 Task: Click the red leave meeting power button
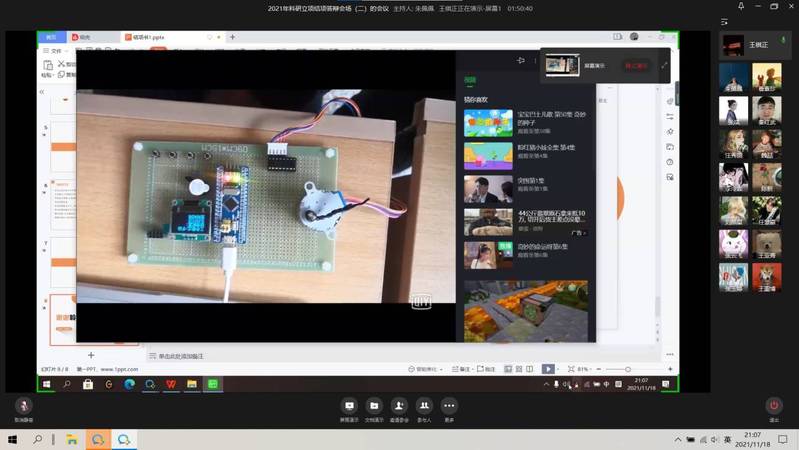(x=774, y=406)
